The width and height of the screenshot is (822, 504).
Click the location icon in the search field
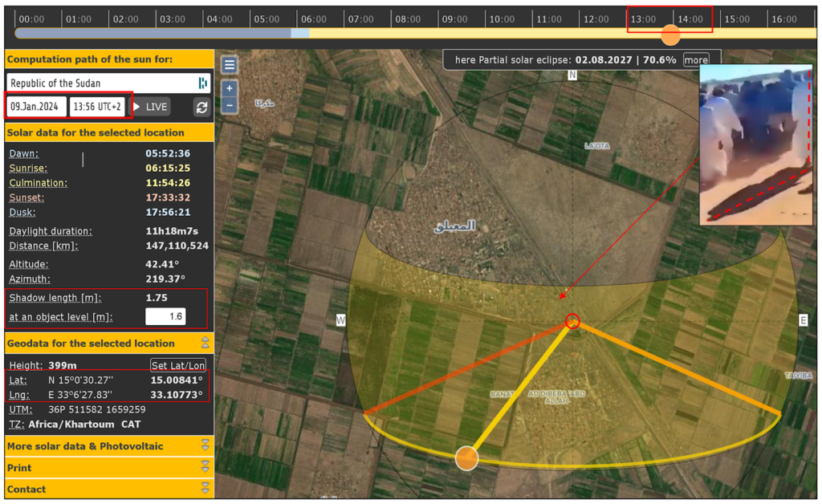202,83
